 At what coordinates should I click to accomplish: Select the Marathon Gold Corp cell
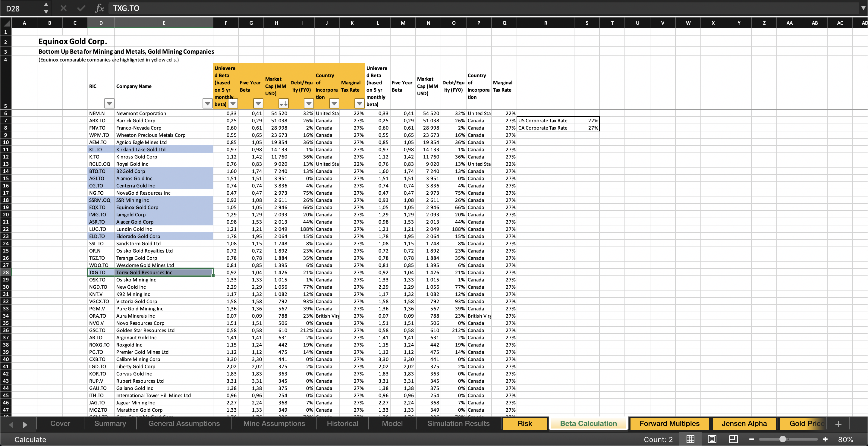click(x=164, y=410)
